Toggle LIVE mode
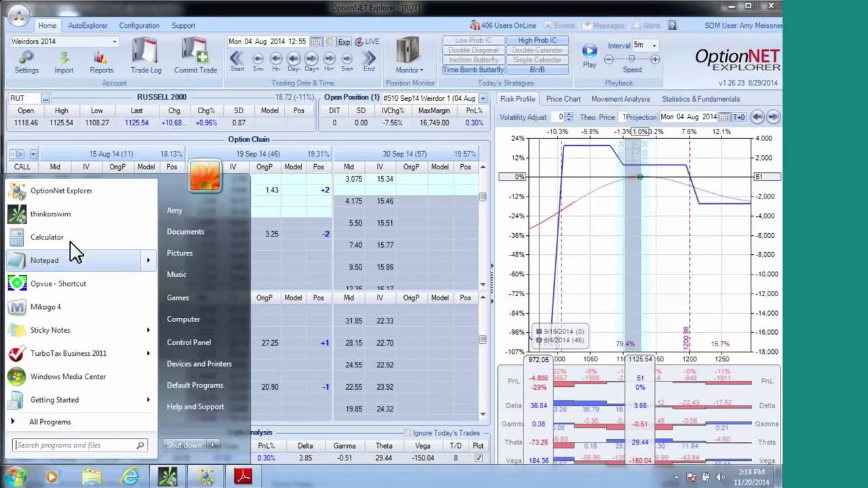This screenshot has height=488, width=868. coord(367,41)
